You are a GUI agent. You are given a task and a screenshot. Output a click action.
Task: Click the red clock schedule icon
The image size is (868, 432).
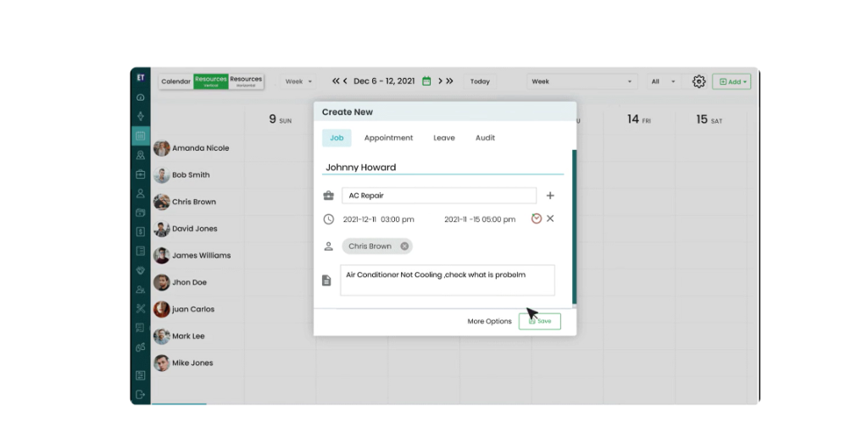536,219
